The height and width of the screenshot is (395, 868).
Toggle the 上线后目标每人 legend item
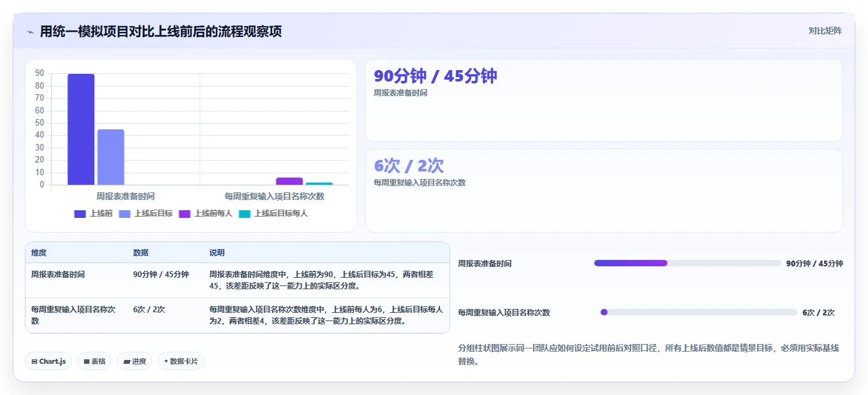coord(273,213)
